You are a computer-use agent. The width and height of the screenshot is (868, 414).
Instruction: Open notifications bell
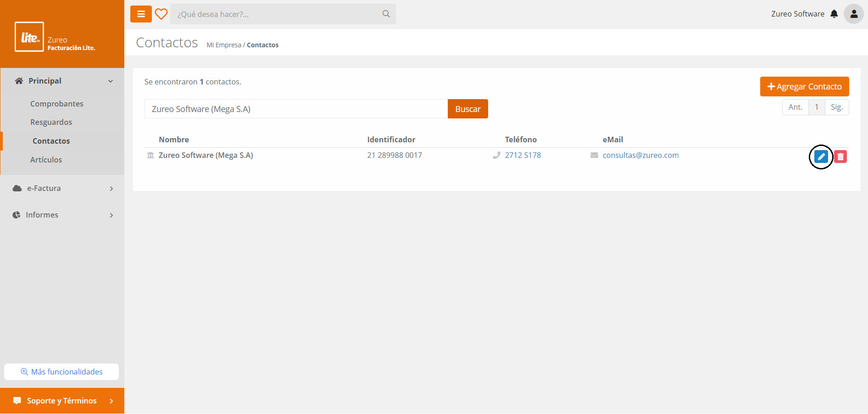tap(834, 14)
